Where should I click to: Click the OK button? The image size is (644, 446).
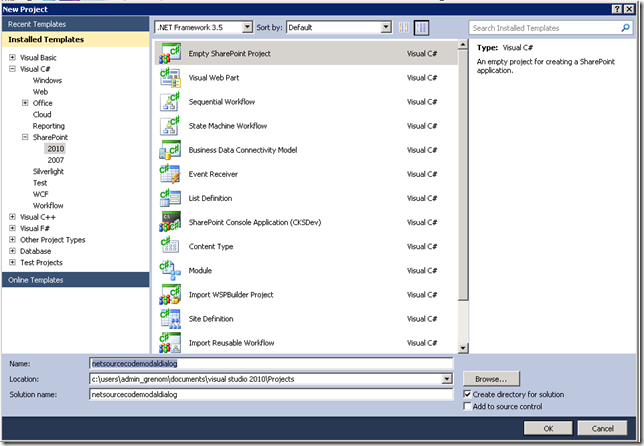pyautogui.click(x=548, y=428)
